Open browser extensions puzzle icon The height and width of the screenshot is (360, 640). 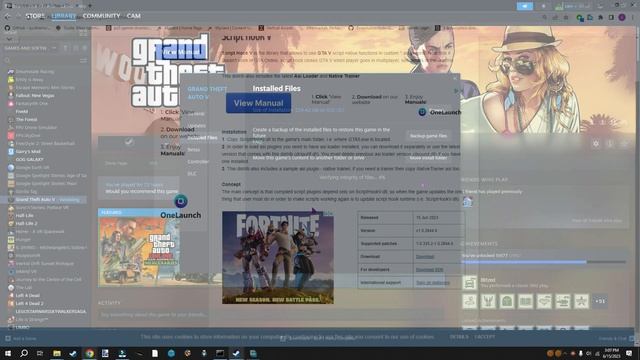600,18
